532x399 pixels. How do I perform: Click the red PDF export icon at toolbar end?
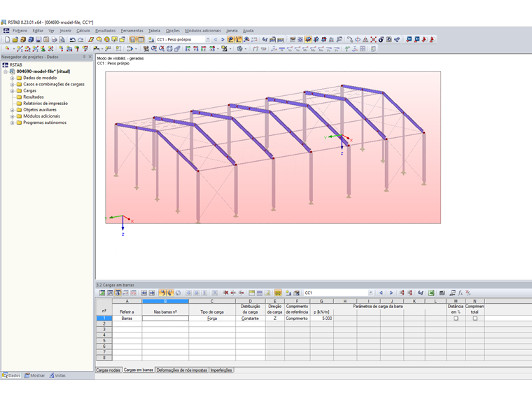[433, 39]
